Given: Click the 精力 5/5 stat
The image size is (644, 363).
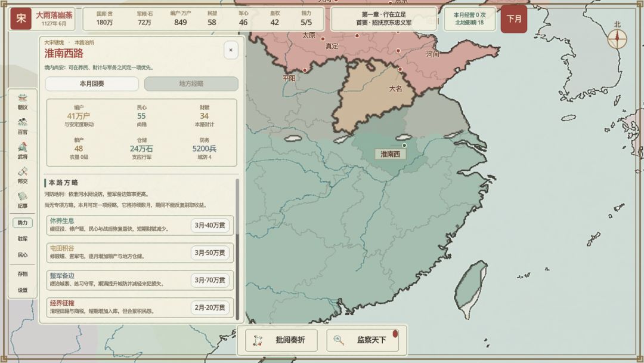Looking at the screenshot, I should pyautogui.click(x=306, y=19).
